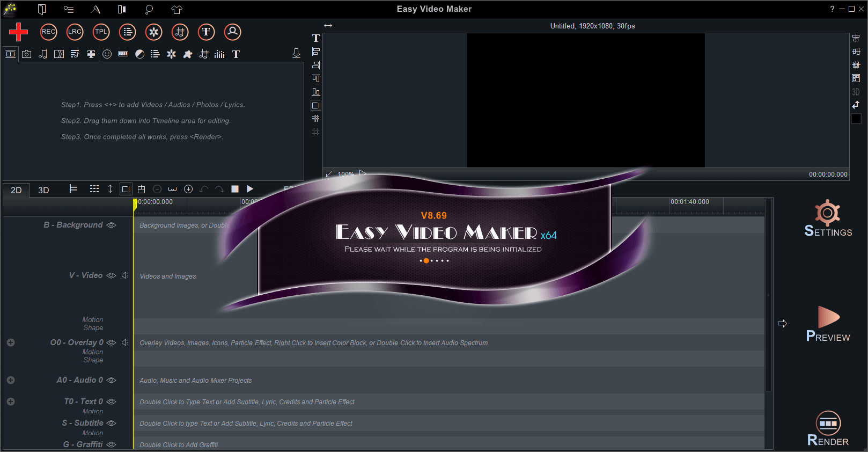Open the REC recording tool
The height and width of the screenshot is (452, 868).
pos(48,32)
